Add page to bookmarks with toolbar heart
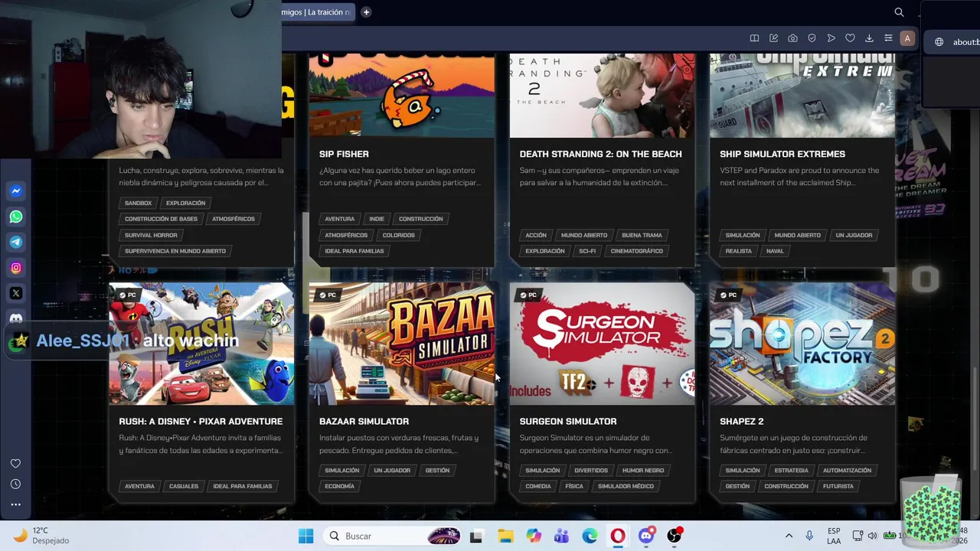Screen dimensions: 980x551 (x=850, y=38)
